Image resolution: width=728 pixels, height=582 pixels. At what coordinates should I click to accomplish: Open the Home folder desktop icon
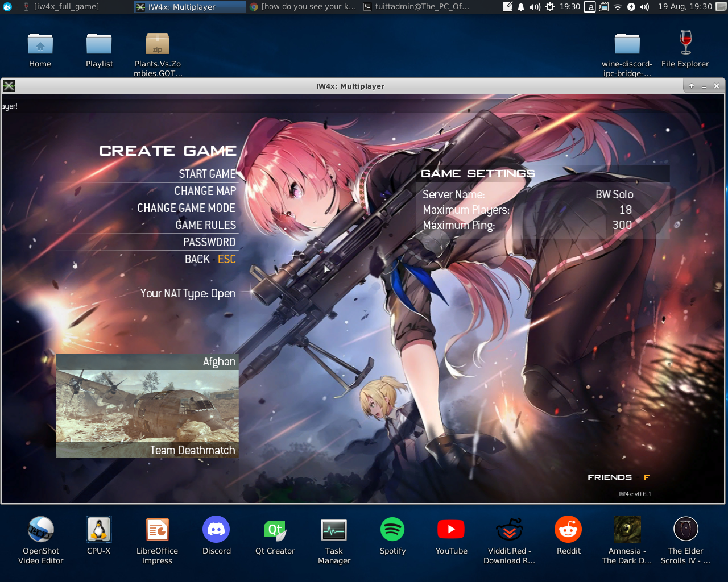click(40, 50)
